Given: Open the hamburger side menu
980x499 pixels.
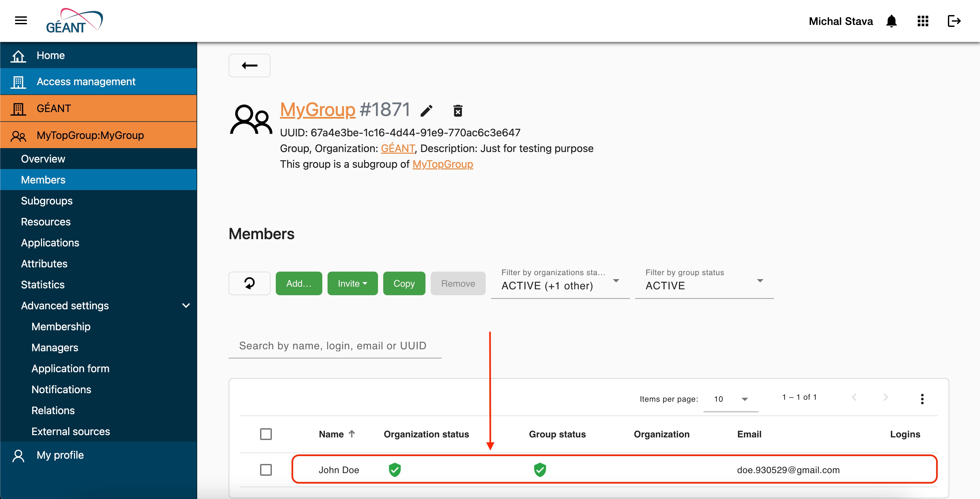Looking at the screenshot, I should (21, 21).
